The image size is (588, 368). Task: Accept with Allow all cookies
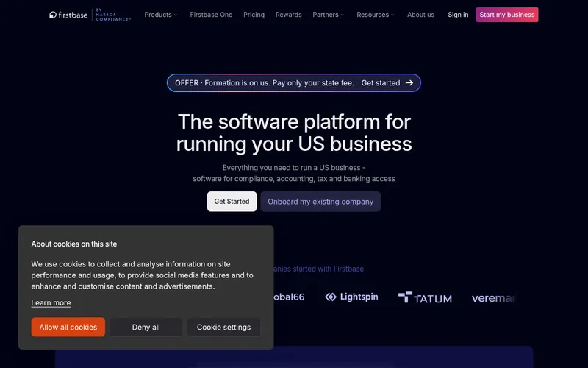[68, 327]
